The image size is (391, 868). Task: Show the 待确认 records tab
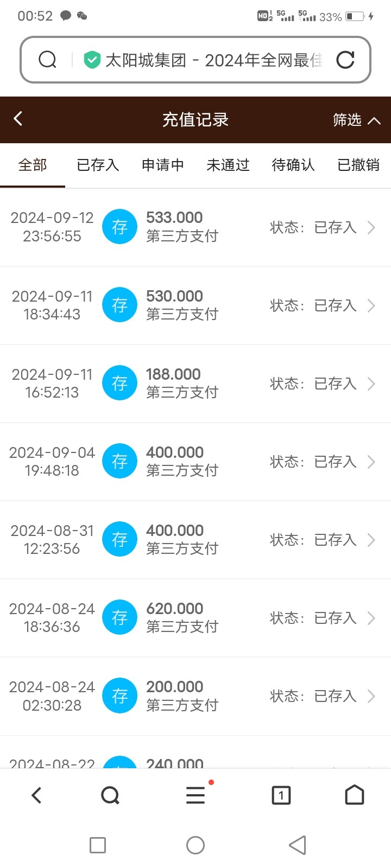point(293,165)
